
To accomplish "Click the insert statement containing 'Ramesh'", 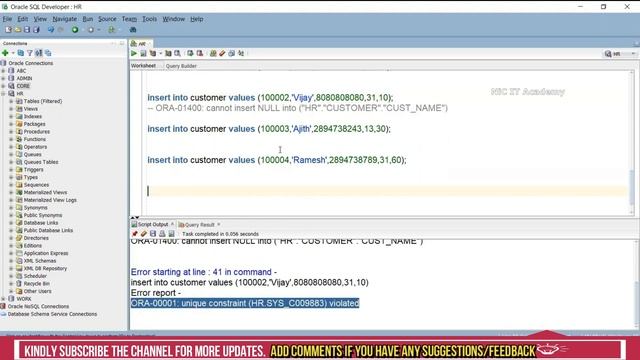I will (x=277, y=160).
